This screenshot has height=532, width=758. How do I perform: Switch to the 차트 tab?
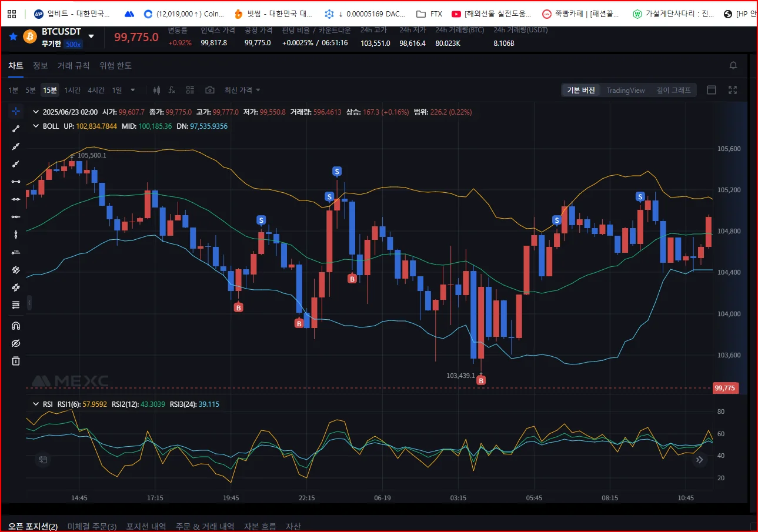tap(16, 65)
